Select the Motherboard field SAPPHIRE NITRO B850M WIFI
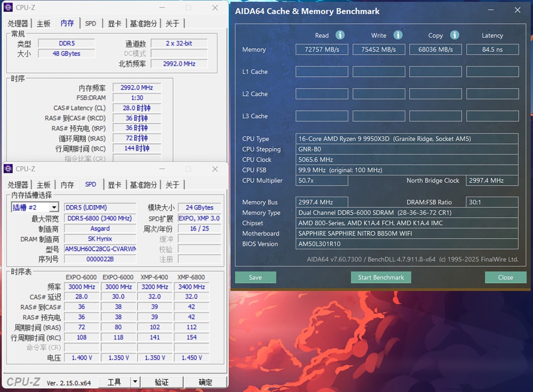533x392 pixels. (407, 233)
